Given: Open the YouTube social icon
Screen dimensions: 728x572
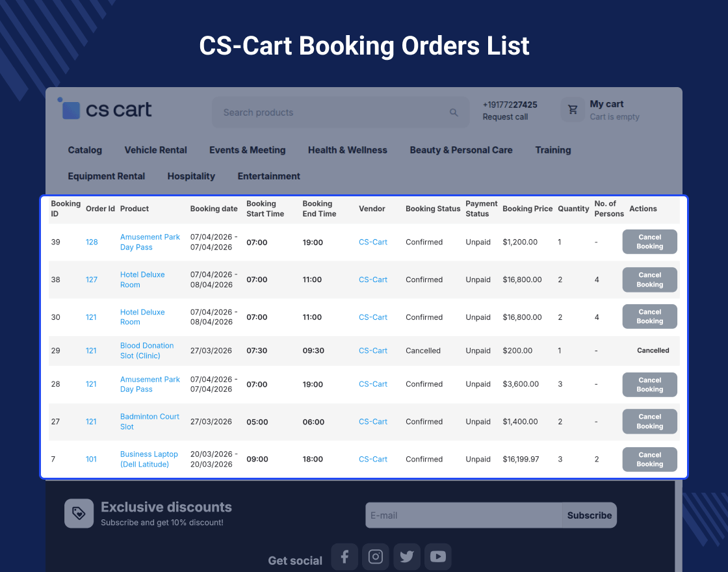Looking at the screenshot, I should tap(438, 556).
